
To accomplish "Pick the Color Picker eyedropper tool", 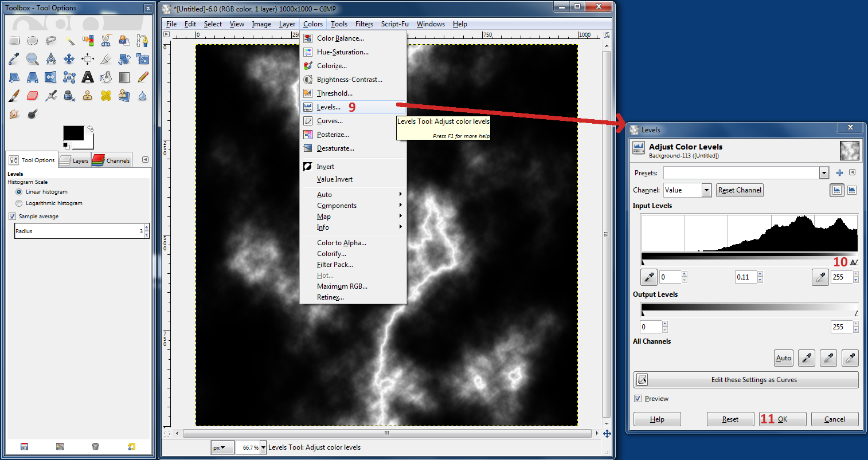I will point(14,58).
